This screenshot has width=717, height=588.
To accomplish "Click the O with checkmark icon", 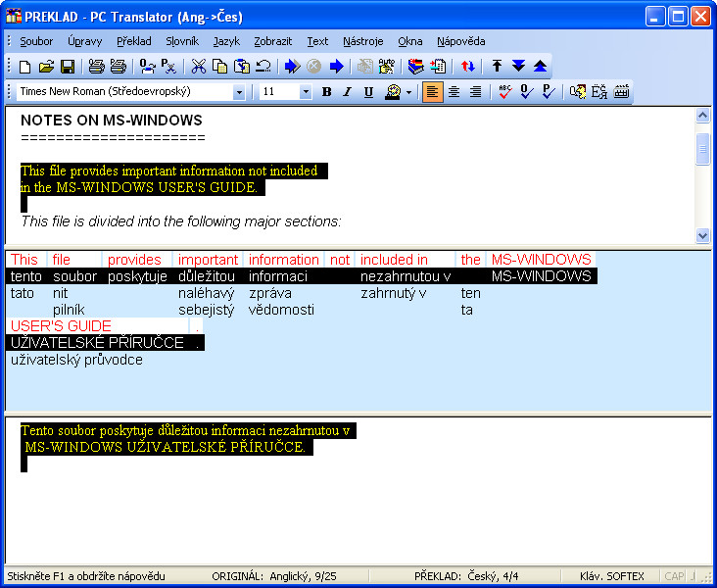I will pos(527,92).
